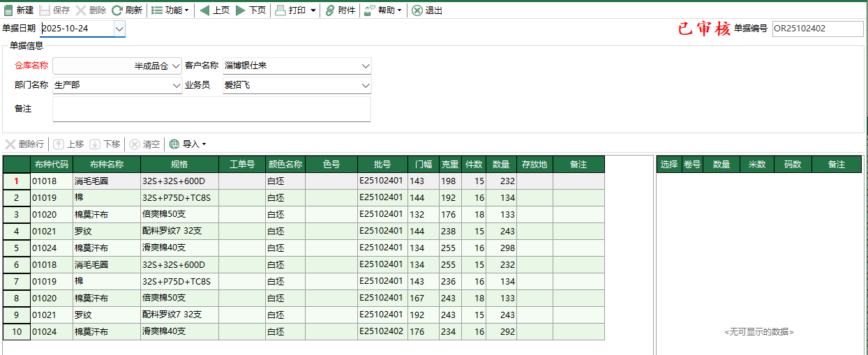The height and width of the screenshot is (355, 868).
Task: Click cell 罗纹 in row 4
Action: click(x=107, y=232)
